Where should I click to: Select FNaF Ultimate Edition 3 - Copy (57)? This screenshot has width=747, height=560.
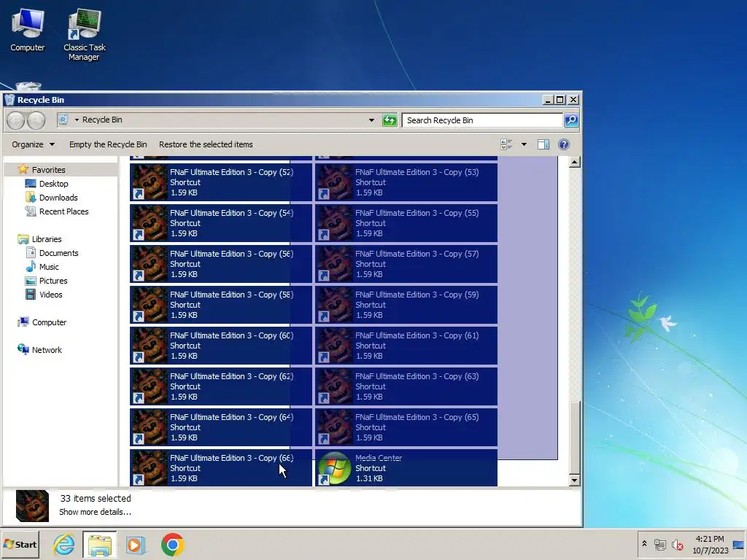coord(406,264)
